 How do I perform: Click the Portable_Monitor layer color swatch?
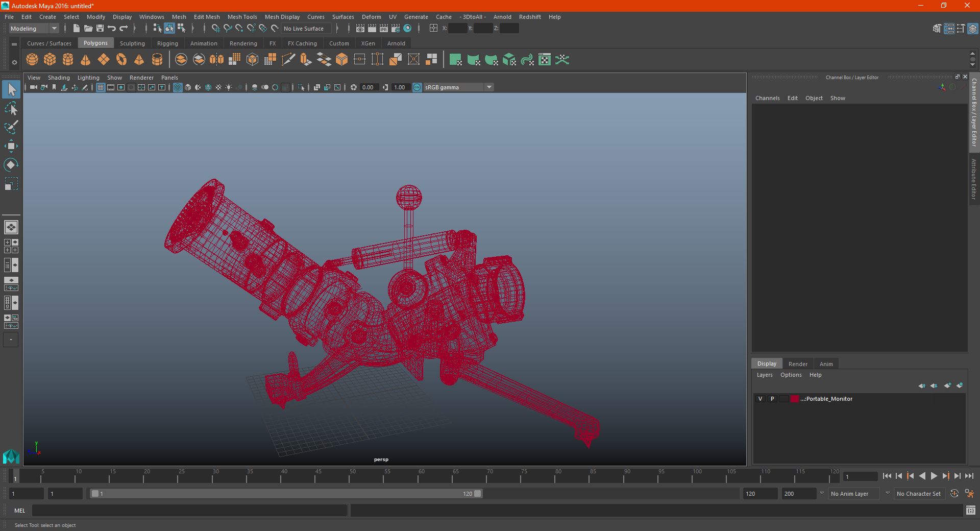(795, 399)
